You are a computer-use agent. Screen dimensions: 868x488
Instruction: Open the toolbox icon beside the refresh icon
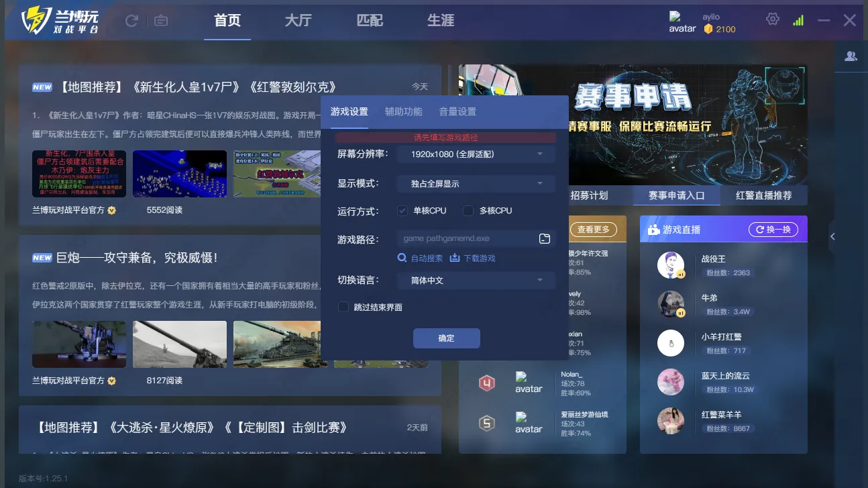[x=161, y=21]
